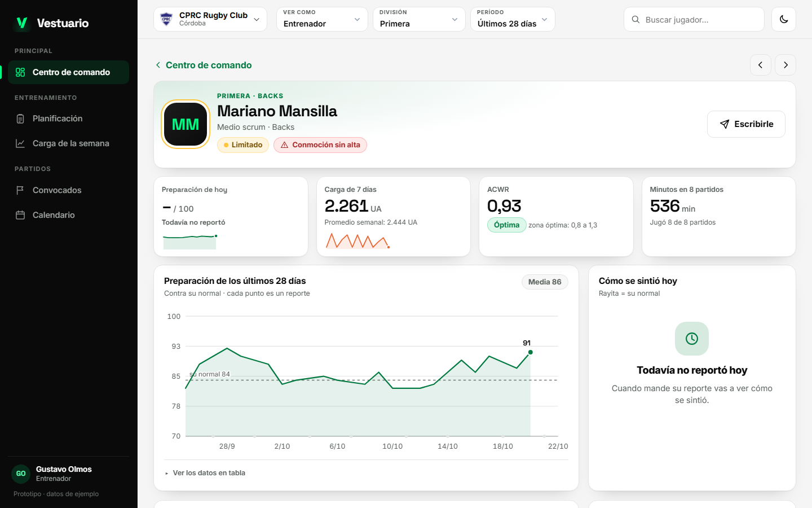Go to next player with right arrow
This screenshot has width=812, height=508.
(785, 65)
